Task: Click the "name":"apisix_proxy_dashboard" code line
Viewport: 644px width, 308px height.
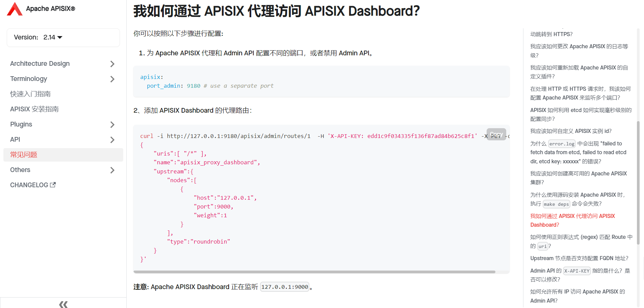Action: [x=207, y=162]
